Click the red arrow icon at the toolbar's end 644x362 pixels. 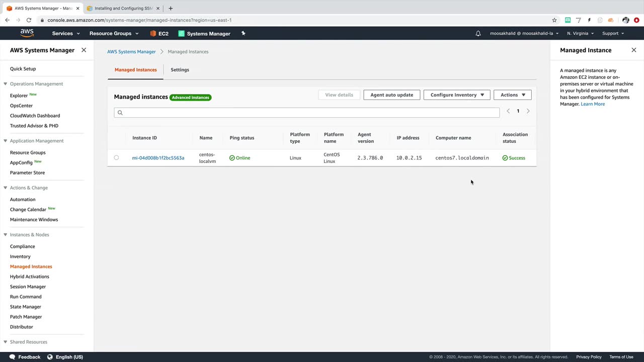click(x=636, y=20)
